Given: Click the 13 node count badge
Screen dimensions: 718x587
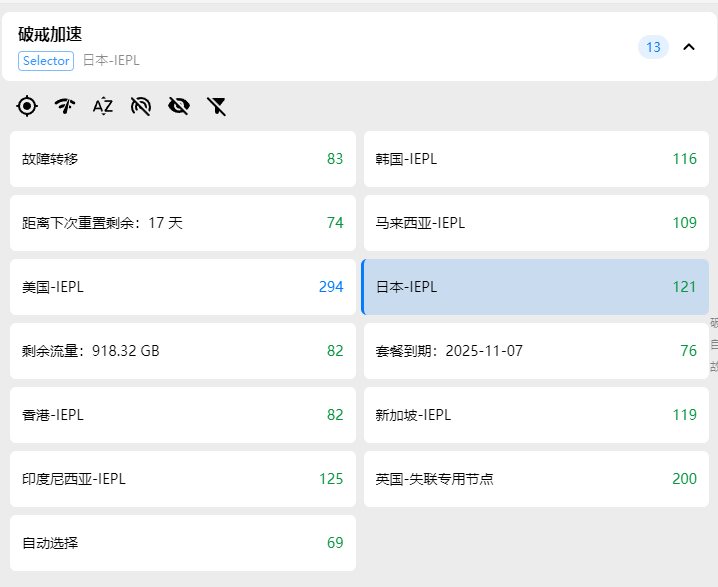Looking at the screenshot, I should (x=653, y=47).
